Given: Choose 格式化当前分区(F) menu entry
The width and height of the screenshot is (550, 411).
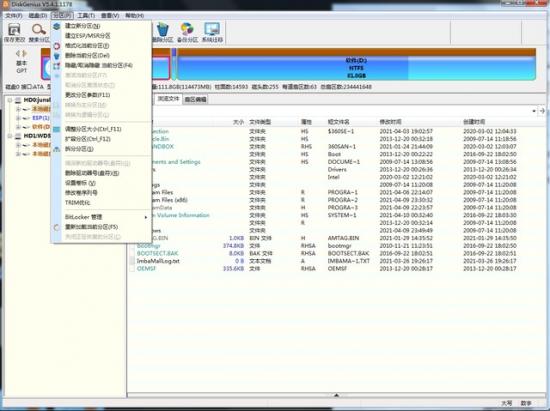Looking at the screenshot, I should click(x=101, y=46).
